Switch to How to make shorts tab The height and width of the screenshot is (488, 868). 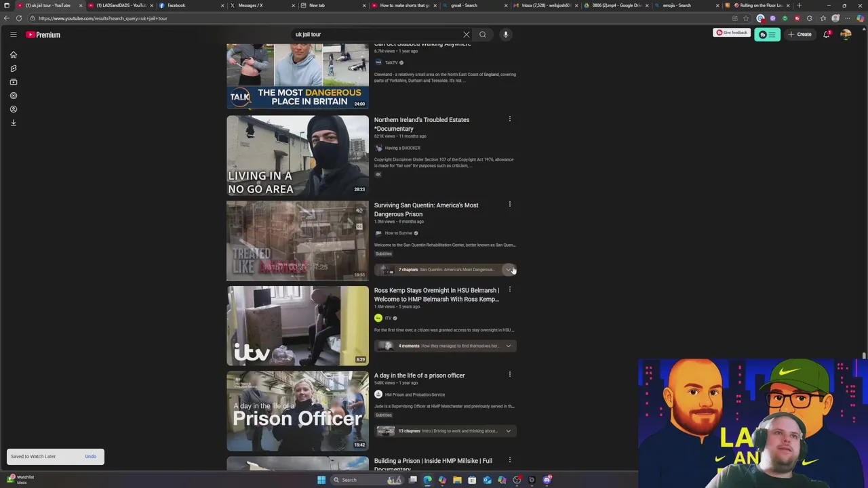click(x=403, y=5)
